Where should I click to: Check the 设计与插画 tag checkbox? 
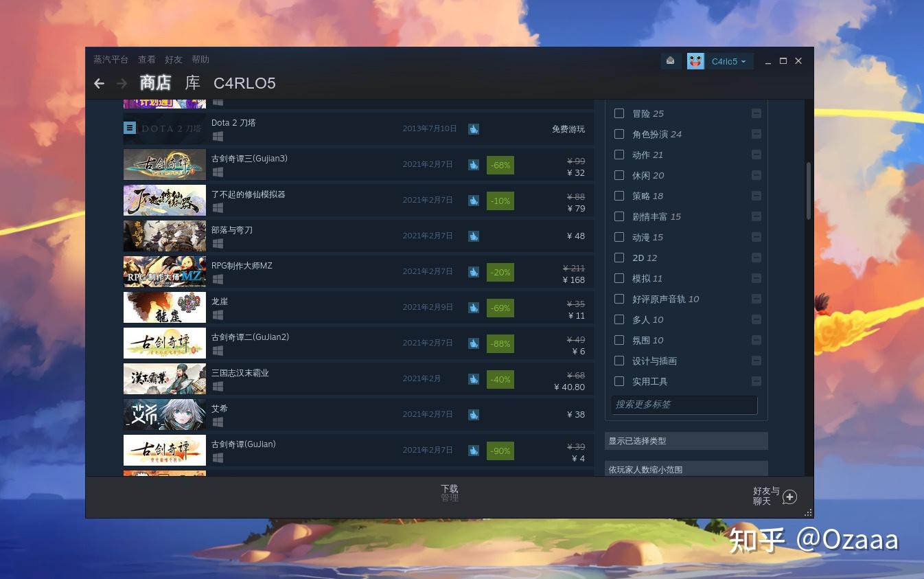coord(619,361)
